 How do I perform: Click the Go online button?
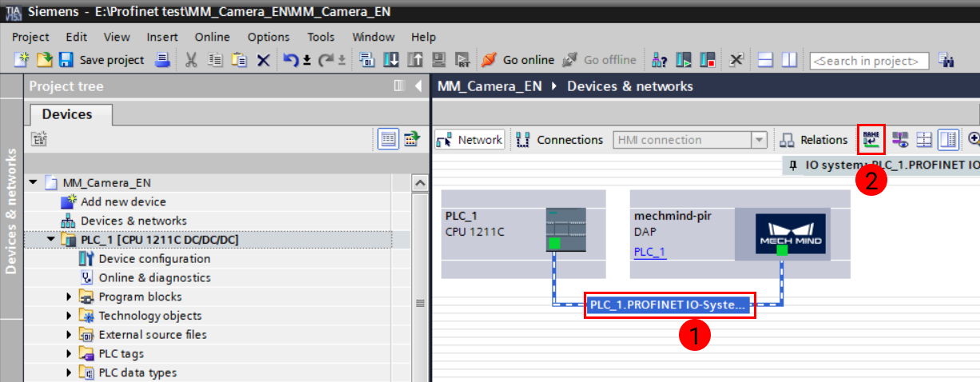pyautogui.click(x=518, y=60)
